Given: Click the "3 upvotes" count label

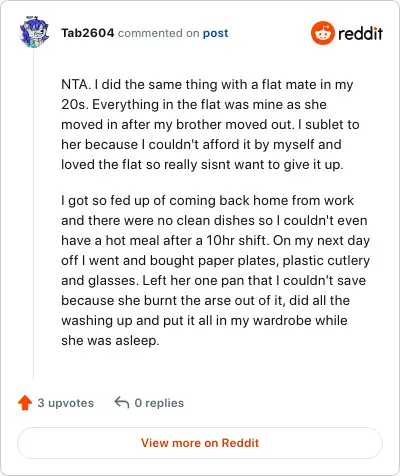Looking at the screenshot, I should coord(66,403).
